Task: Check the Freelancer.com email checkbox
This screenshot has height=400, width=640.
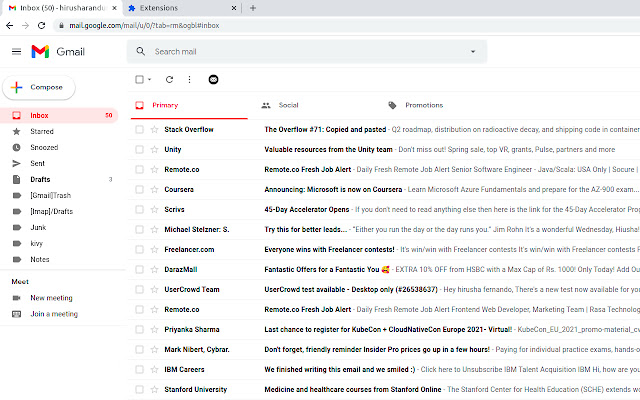Action: coord(139,249)
